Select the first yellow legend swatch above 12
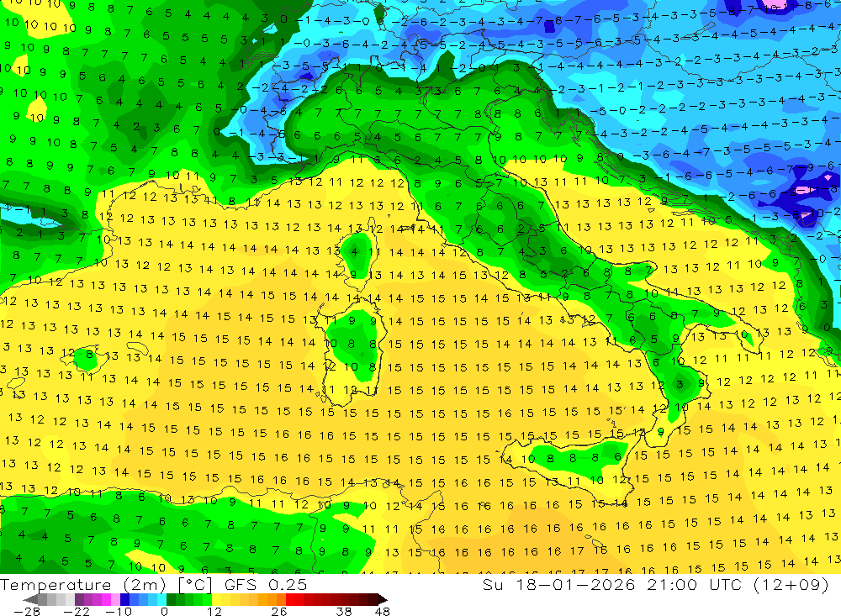841x616 pixels. coord(217,599)
